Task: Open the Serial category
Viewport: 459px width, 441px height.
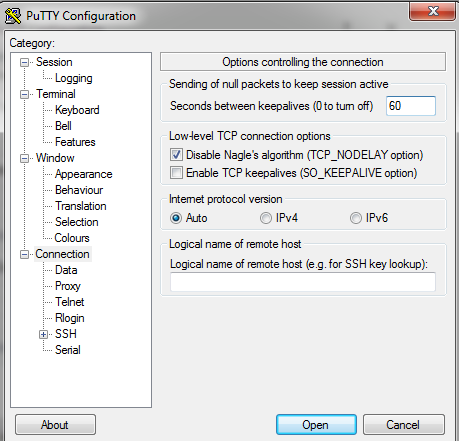Action: point(68,350)
